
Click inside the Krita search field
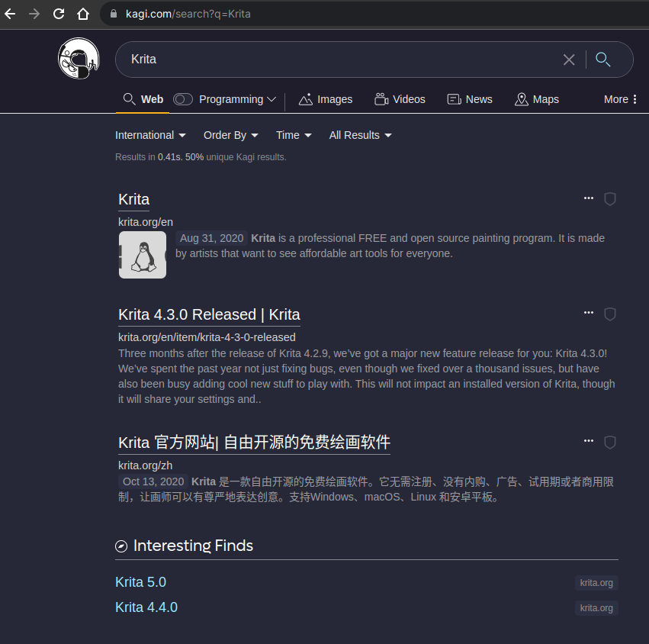pyautogui.click(x=336, y=60)
